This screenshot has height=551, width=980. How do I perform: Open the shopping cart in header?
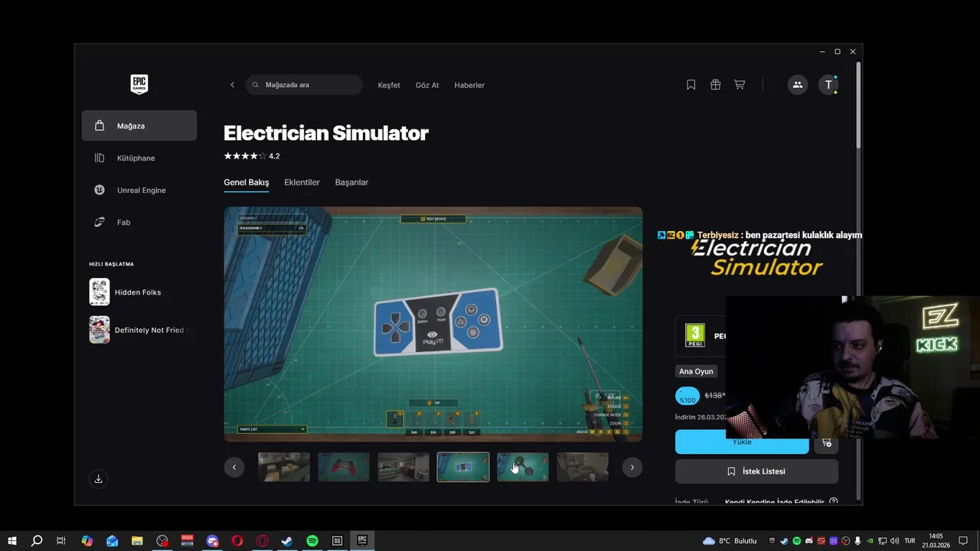[x=740, y=85]
